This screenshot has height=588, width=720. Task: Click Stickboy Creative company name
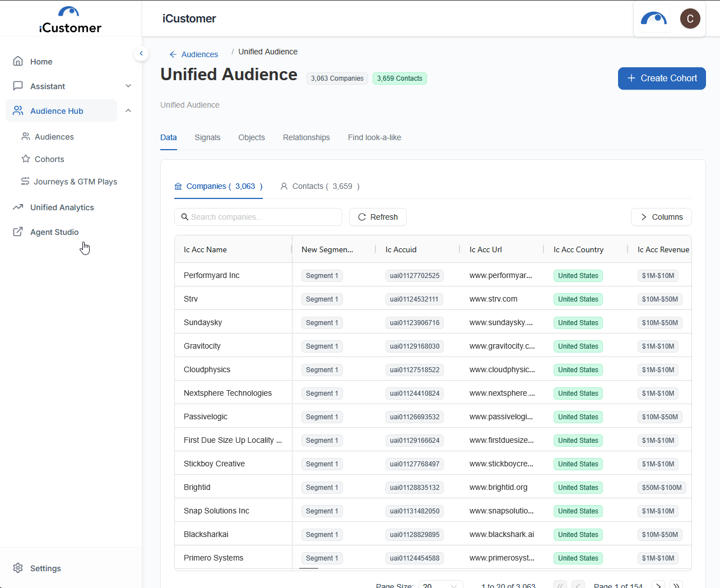pos(214,464)
